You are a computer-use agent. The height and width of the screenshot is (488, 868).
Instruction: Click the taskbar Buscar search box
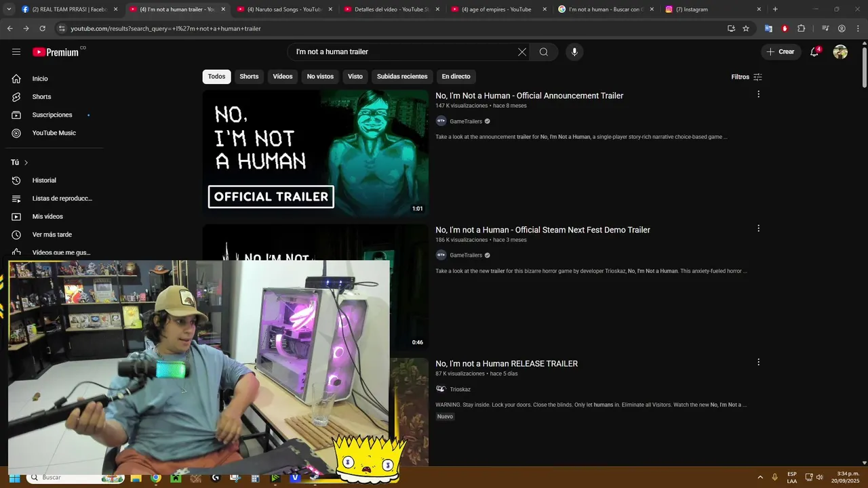(76, 477)
